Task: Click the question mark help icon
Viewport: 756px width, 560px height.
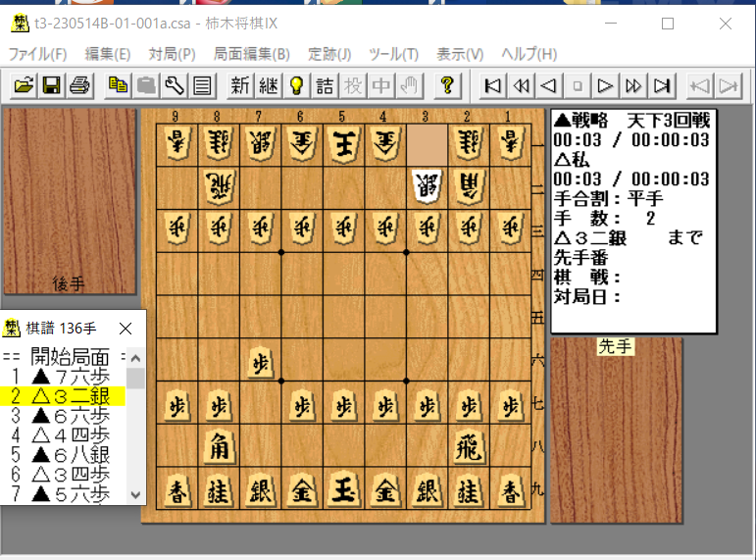Action: coord(447,85)
